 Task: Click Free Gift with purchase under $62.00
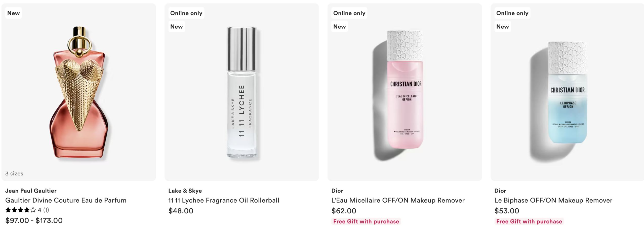[366, 221]
